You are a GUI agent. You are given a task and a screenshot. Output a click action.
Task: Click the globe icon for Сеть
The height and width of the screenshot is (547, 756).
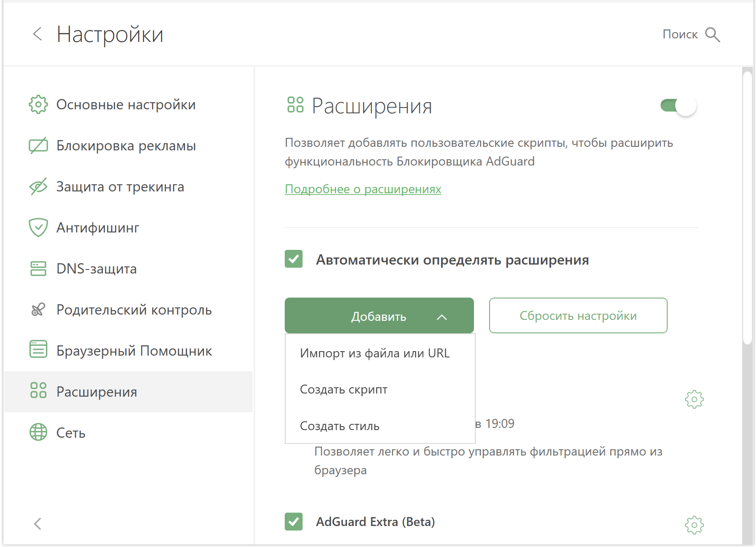pyautogui.click(x=38, y=432)
